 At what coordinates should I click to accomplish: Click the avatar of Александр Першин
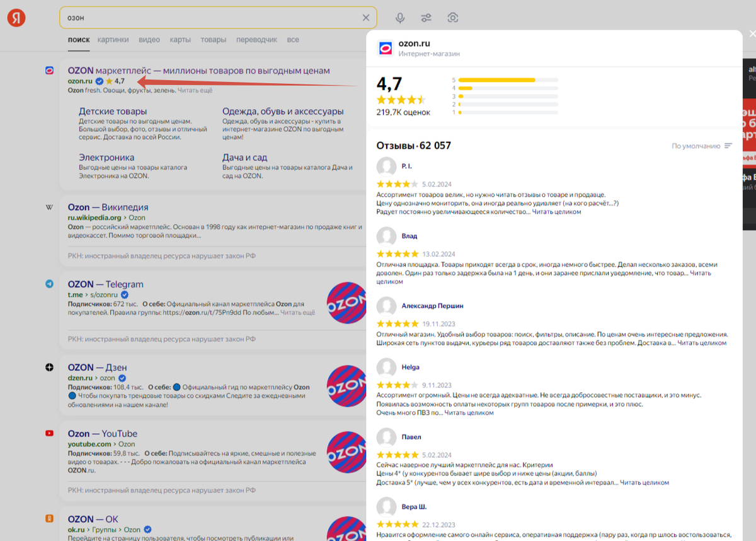point(386,306)
